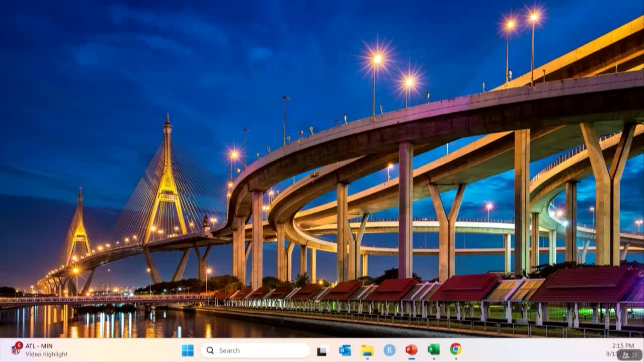Click the taskbar Search box
644x362 pixels.
tap(256, 350)
